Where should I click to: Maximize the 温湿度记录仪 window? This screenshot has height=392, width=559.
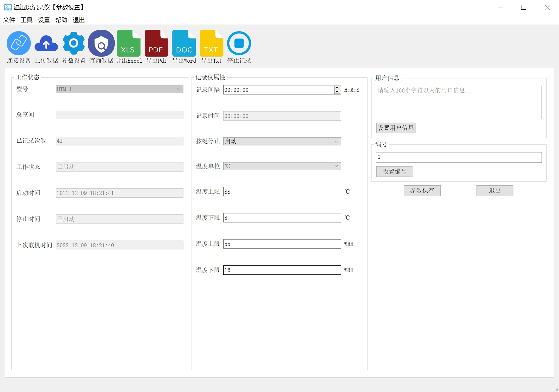coord(524,7)
